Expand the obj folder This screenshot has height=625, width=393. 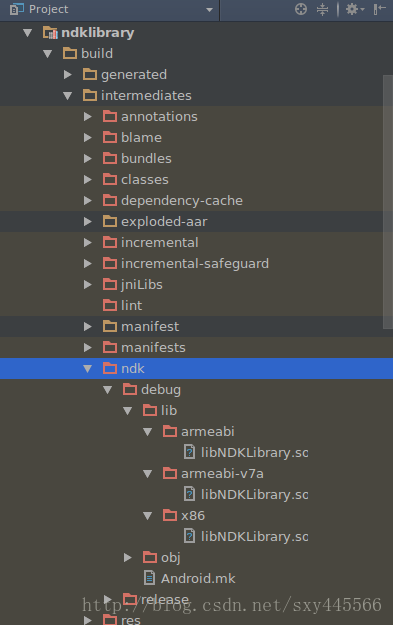128,557
